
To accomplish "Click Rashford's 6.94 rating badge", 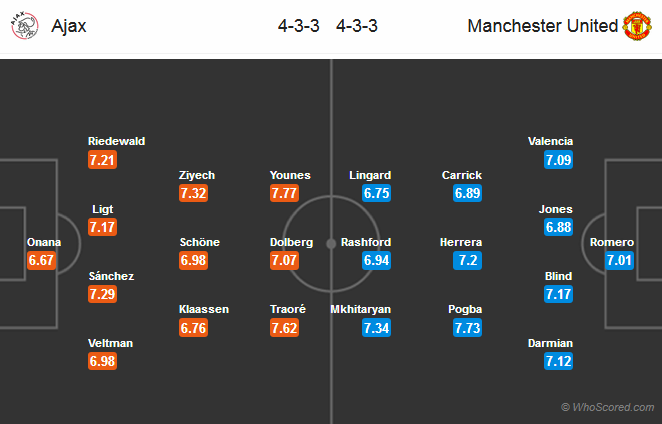I will tap(376, 260).
